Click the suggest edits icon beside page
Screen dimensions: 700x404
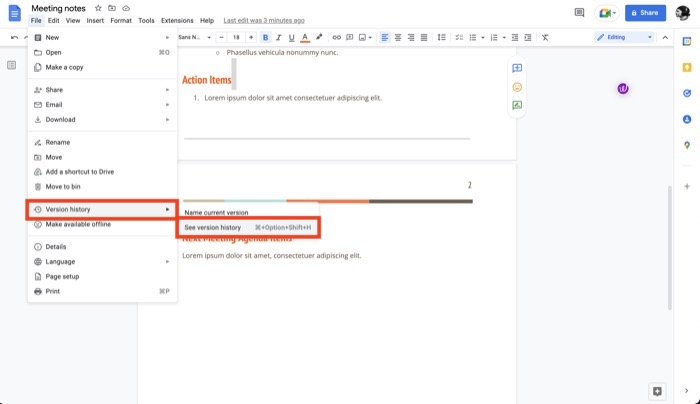517,105
